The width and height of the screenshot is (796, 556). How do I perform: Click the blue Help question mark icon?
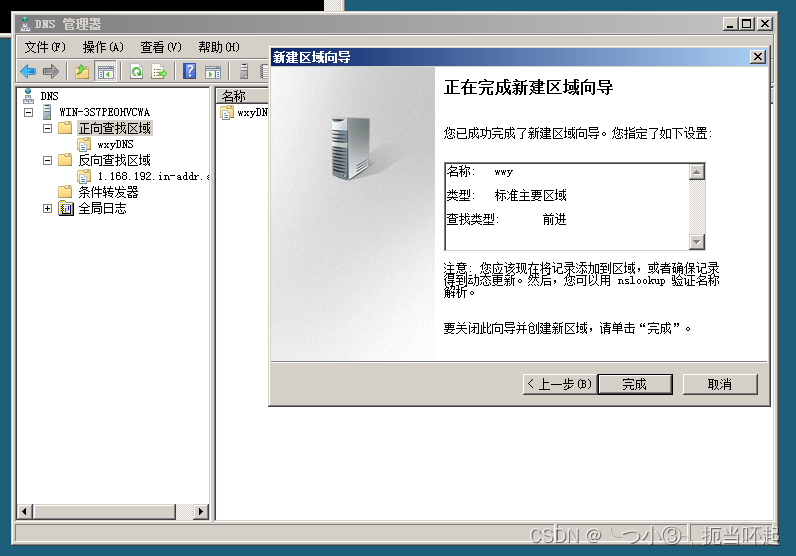pos(189,71)
